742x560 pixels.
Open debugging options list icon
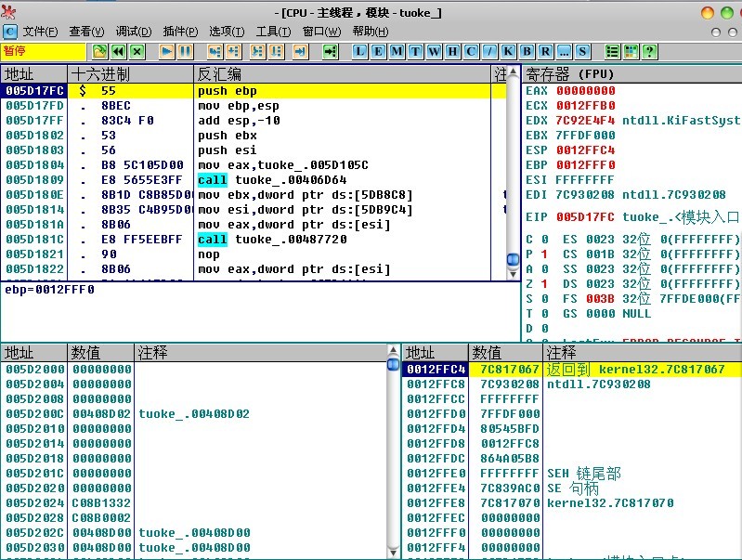612,51
